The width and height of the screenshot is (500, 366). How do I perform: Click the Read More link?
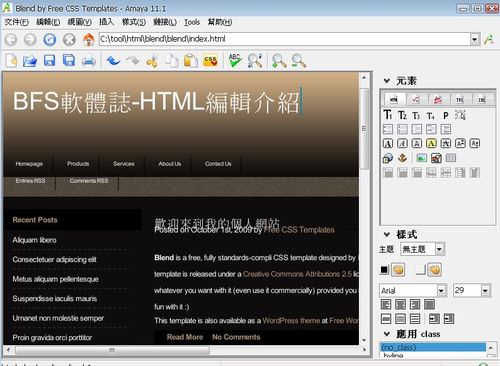click(x=185, y=337)
